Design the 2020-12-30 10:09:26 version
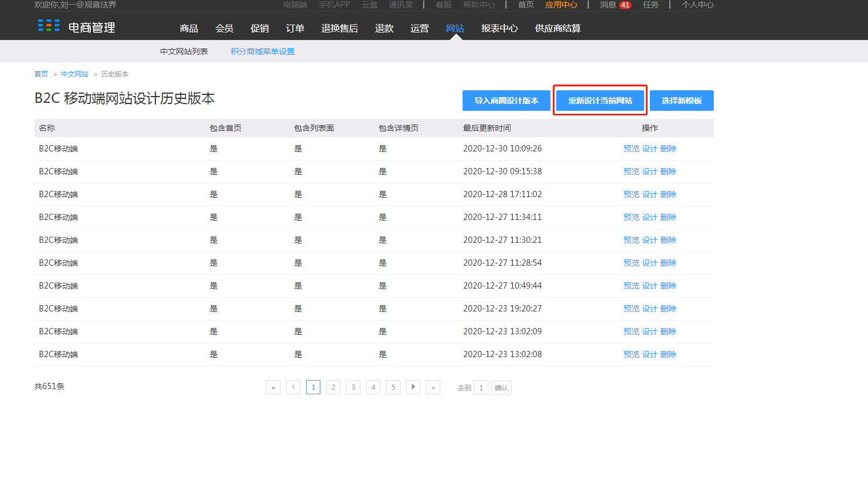The width and height of the screenshot is (868, 488). [x=650, y=149]
